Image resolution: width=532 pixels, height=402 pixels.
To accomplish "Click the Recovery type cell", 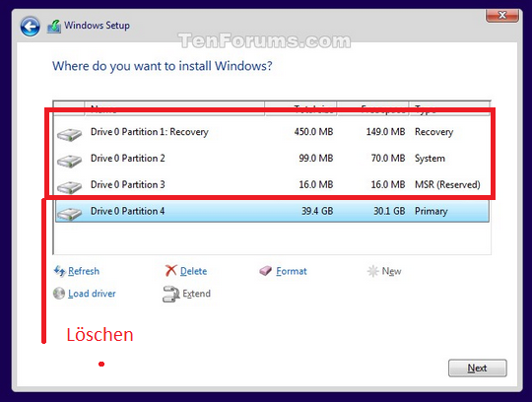I will [x=433, y=132].
